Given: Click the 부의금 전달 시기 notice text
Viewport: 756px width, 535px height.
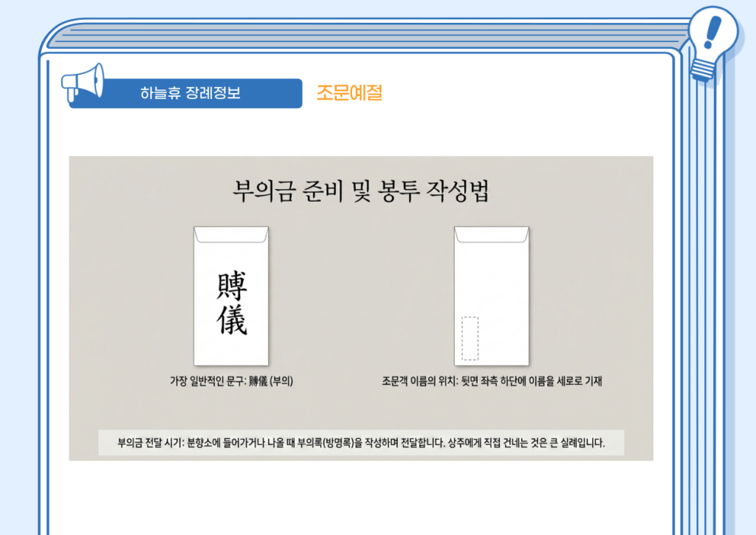Looking at the screenshot, I should (x=361, y=443).
